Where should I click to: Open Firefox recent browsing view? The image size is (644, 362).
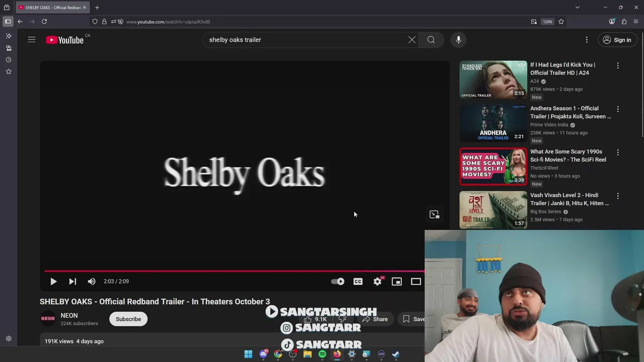click(7, 8)
